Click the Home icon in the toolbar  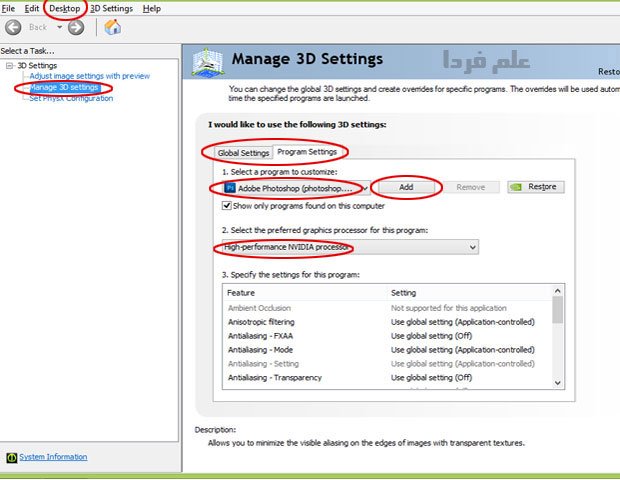coord(113,27)
